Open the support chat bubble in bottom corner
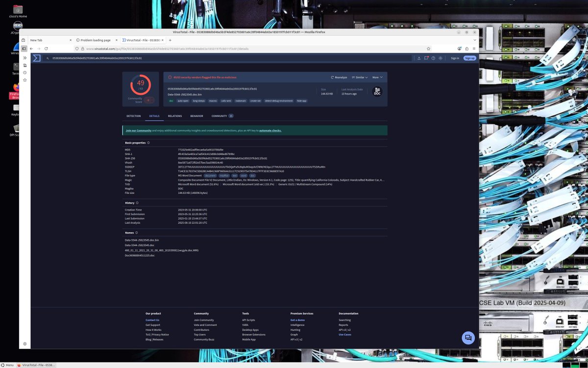 point(468,338)
